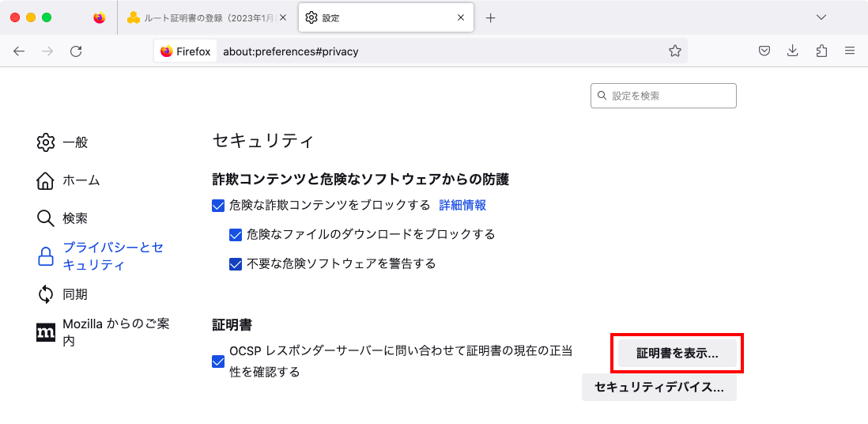868x424 pixels.
Task: Click the macOS green maximize button
Action: [47, 17]
